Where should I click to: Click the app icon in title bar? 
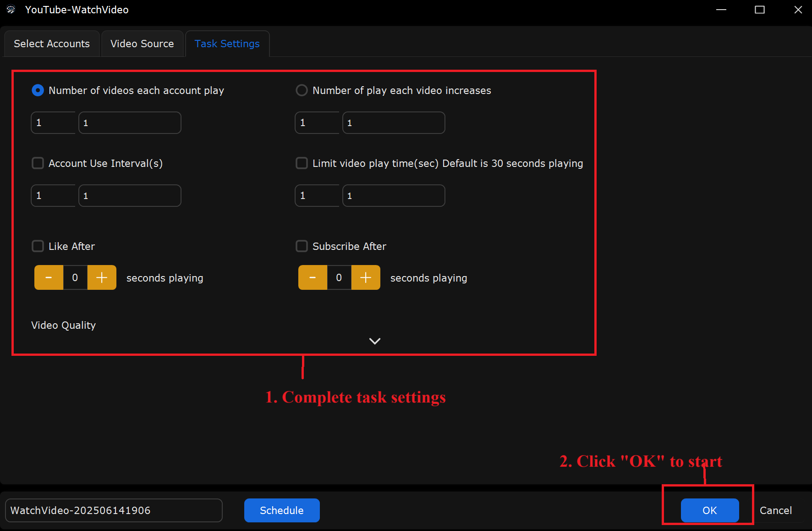click(x=11, y=10)
